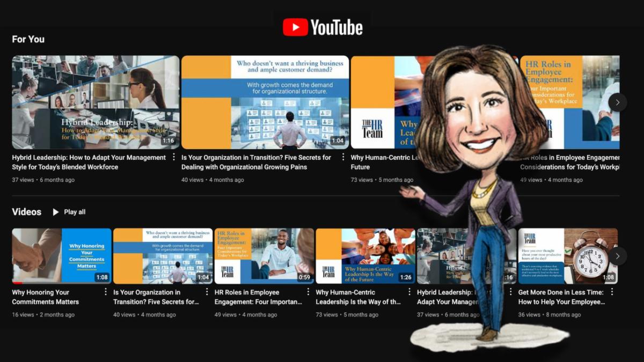Open options menu for Why Honoring Your Commitments Matters
This screenshot has height=362, width=644.
[106, 292]
